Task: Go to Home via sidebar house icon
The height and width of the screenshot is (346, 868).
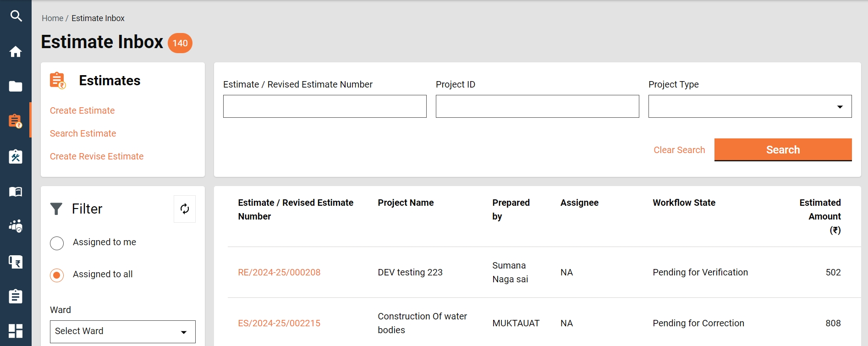Action: click(16, 51)
